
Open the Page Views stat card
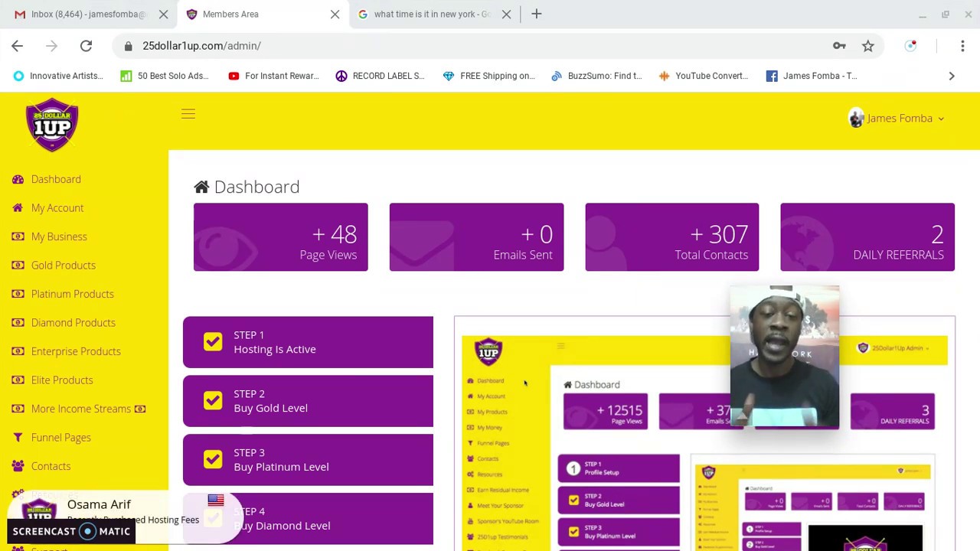tap(281, 237)
